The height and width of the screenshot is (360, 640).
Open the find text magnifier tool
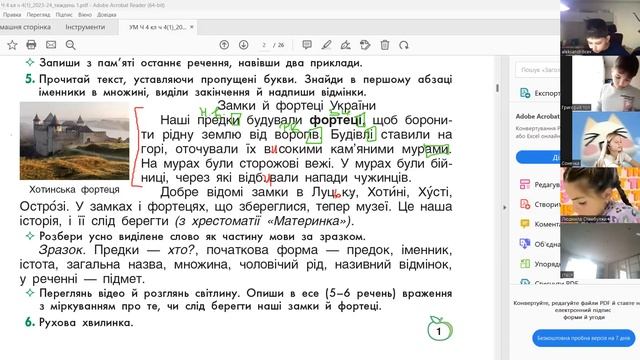71,45
